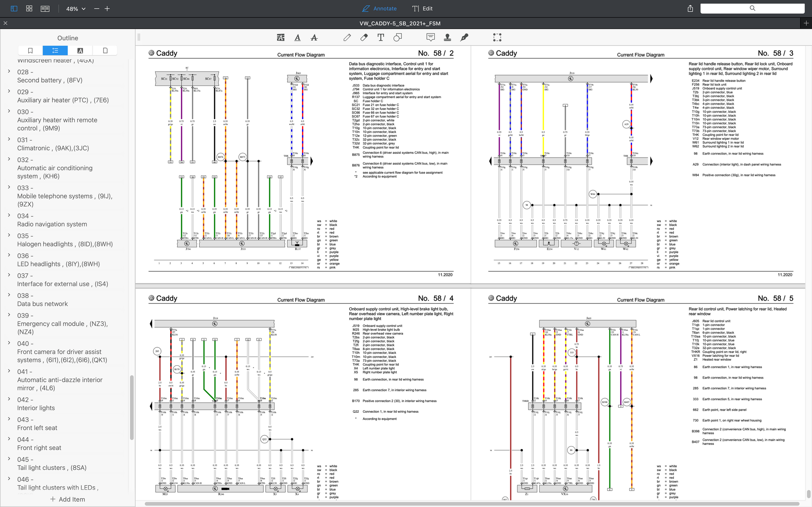Switch to Edit mode
Viewport: 812px width, 507px height.
click(422, 8)
